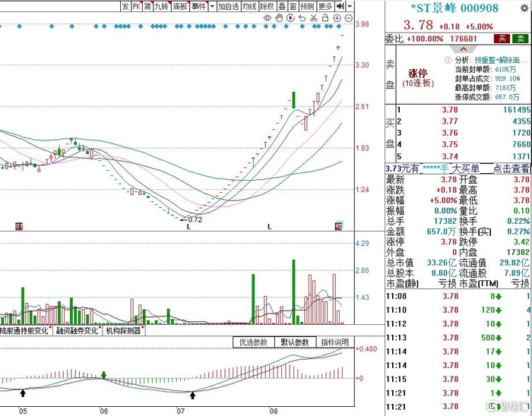Click the 11:10 trade row with 120
Viewport: 532px width, 416px height.
[458, 310]
